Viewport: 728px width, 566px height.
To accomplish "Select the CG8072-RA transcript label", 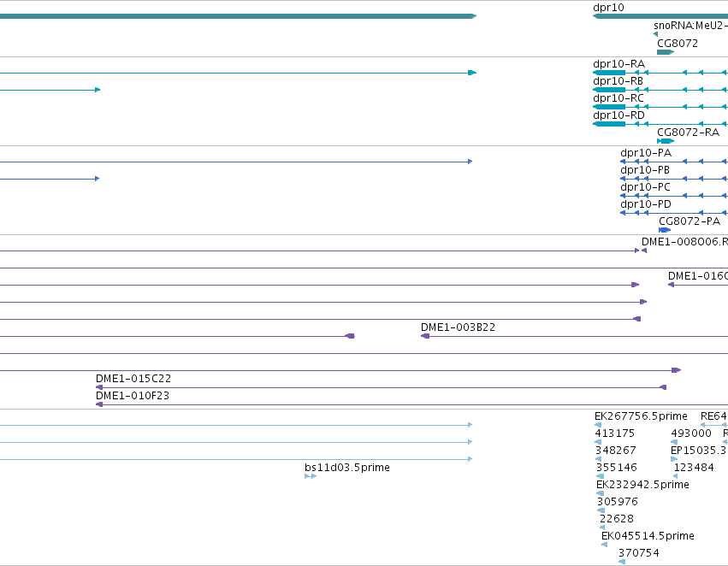I will (688, 133).
